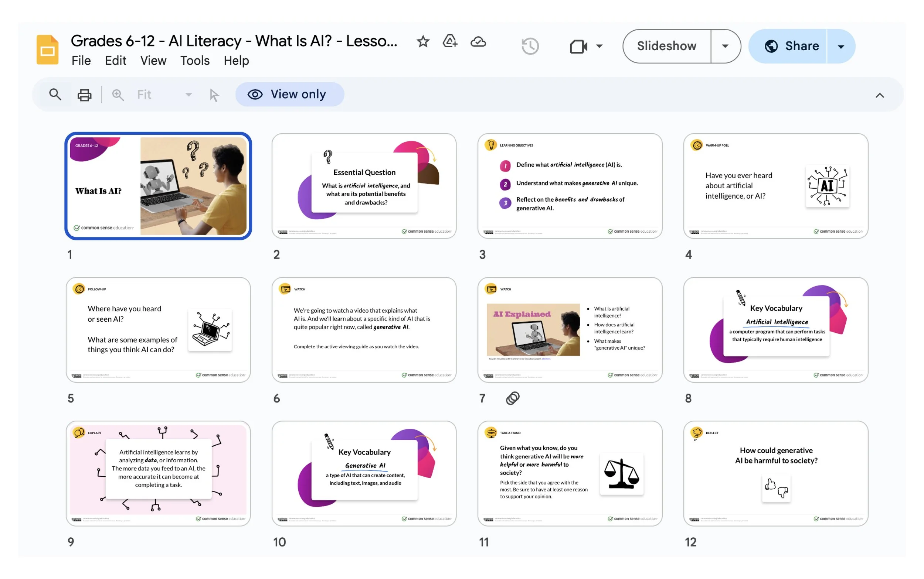Start the Slideshow button
The height and width of the screenshot is (579, 924).
point(666,46)
